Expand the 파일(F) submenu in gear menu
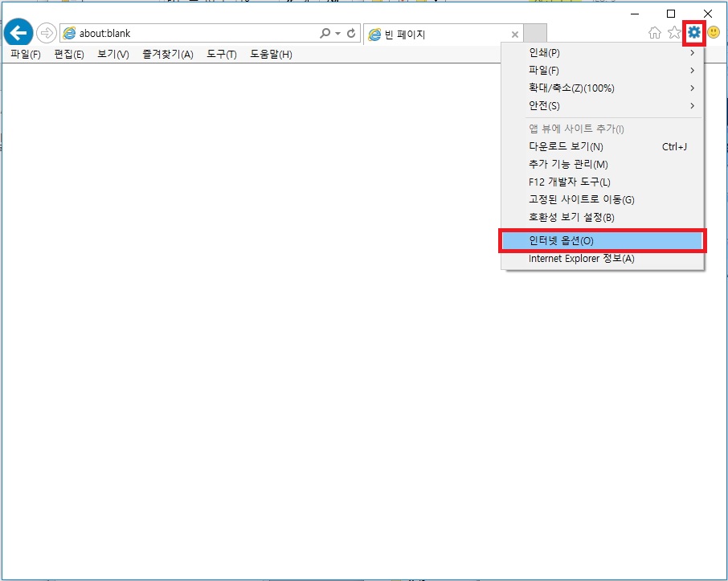Image resolution: width=728 pixels, height=581 pixels. 603,71
